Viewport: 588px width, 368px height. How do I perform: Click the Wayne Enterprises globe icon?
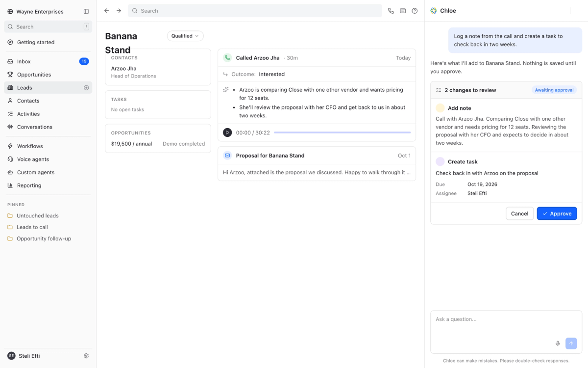[x=10, y=11]
